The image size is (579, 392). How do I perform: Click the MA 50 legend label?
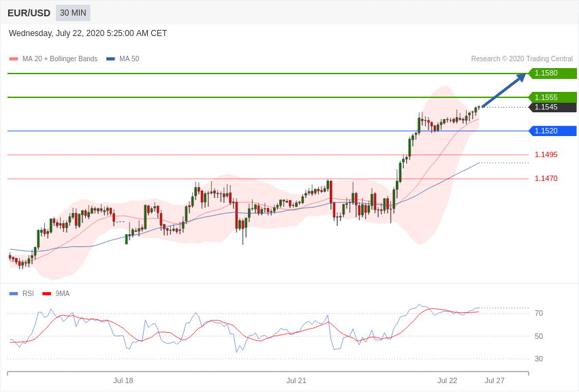point(129,59)
